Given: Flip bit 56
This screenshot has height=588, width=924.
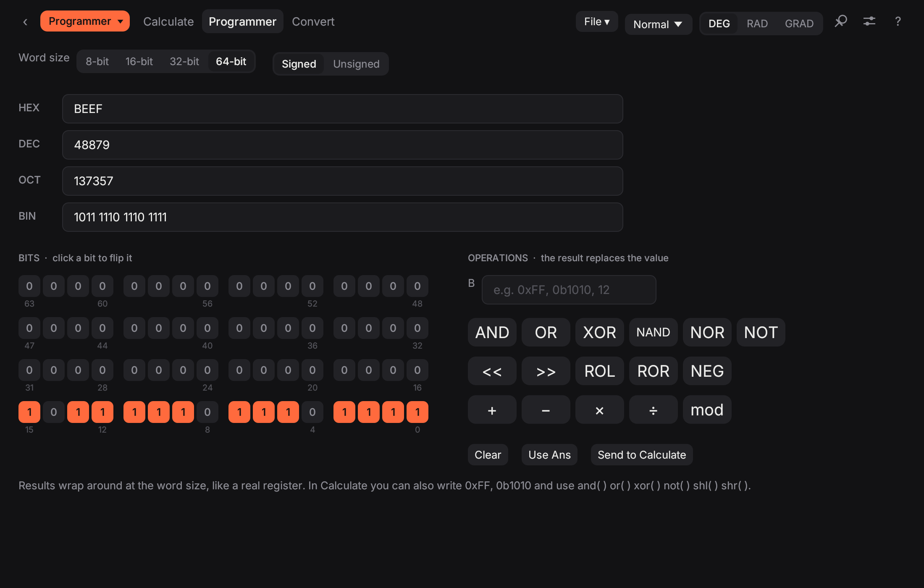Looking at the screenshot, I should pyautogui.click(x=207, y=286).
